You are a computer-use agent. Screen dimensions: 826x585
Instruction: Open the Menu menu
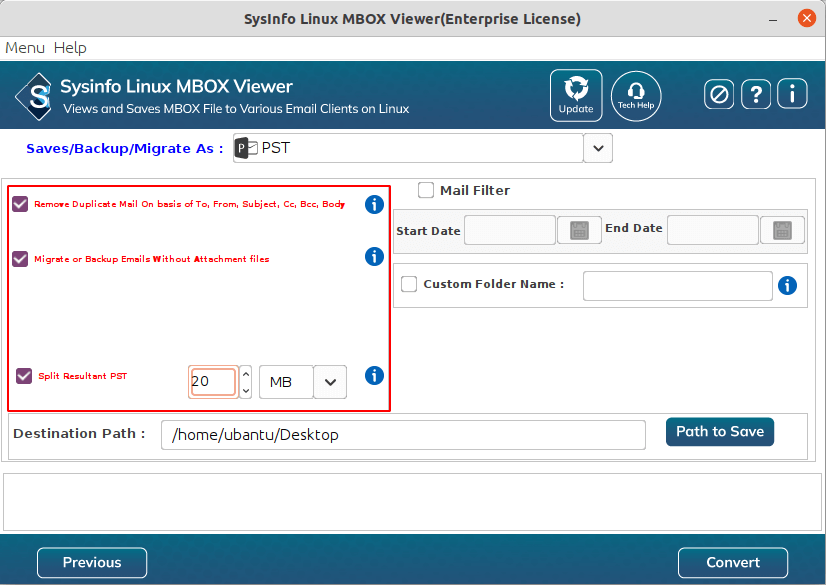coord(25,48)
